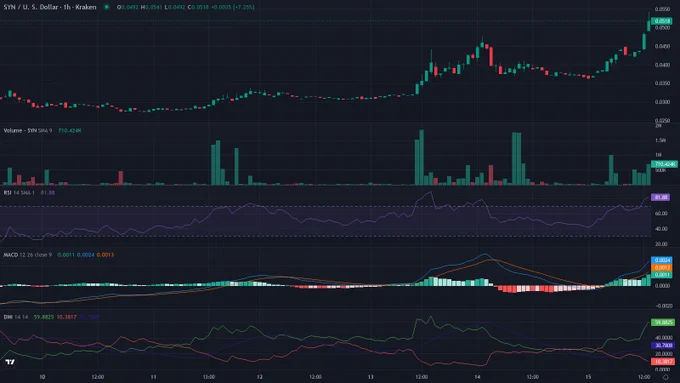Click the green market status dot

[106, 7]
